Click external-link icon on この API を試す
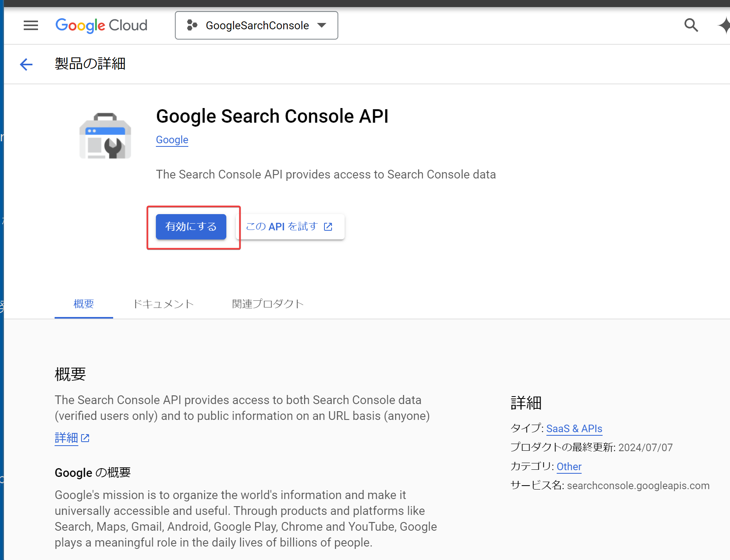730x560 pixels. pyautogui.click(x=328, y=227)
